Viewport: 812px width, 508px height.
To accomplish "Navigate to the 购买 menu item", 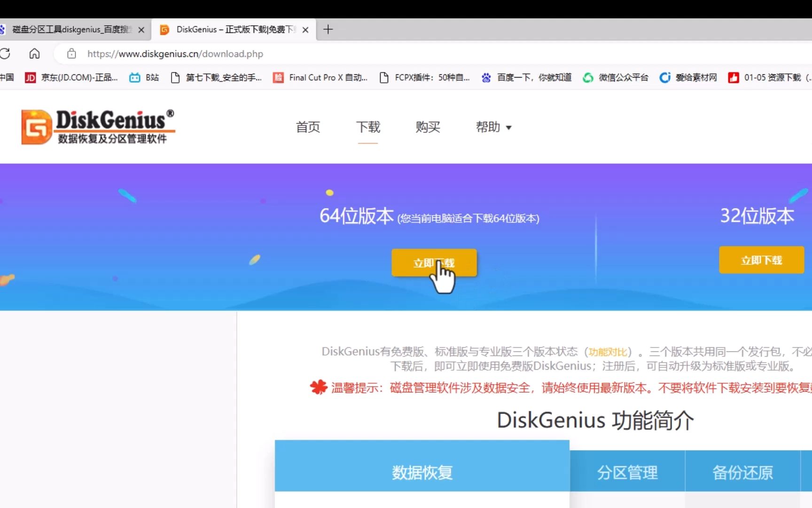I will [x=427, y=127].
